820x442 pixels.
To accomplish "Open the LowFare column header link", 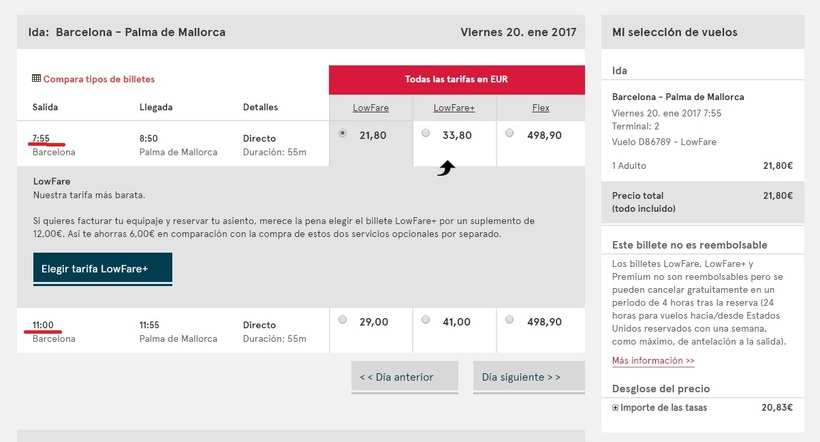I will coord(370,108).
